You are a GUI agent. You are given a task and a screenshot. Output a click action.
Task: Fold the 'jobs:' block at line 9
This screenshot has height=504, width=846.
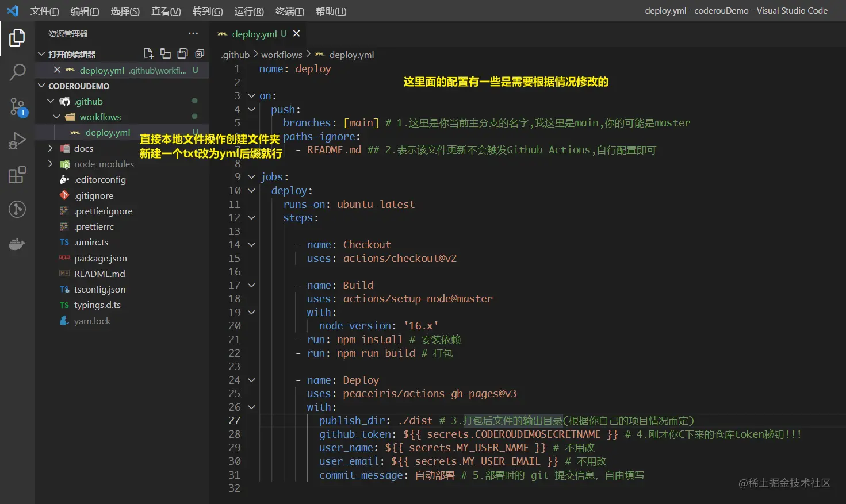251,176
